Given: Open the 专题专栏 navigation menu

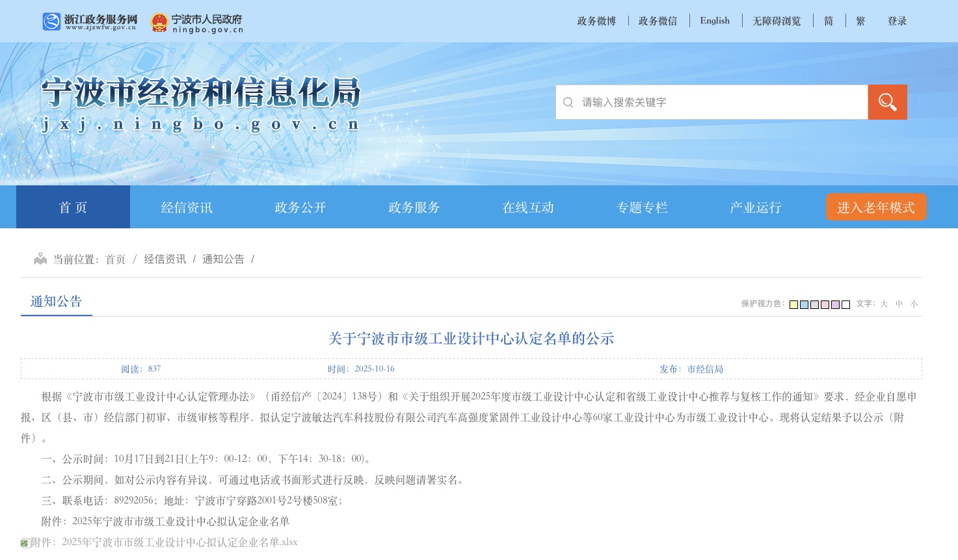Looking at the screenshot, I should [641, 207].
